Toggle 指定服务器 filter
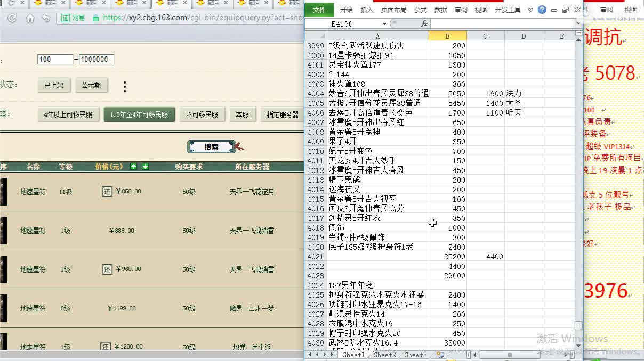This screenshot has width=644, height=361. 283,114
